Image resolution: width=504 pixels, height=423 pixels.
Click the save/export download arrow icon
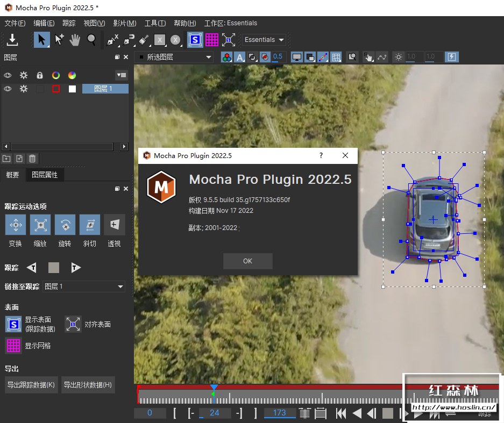coord(12,39)
